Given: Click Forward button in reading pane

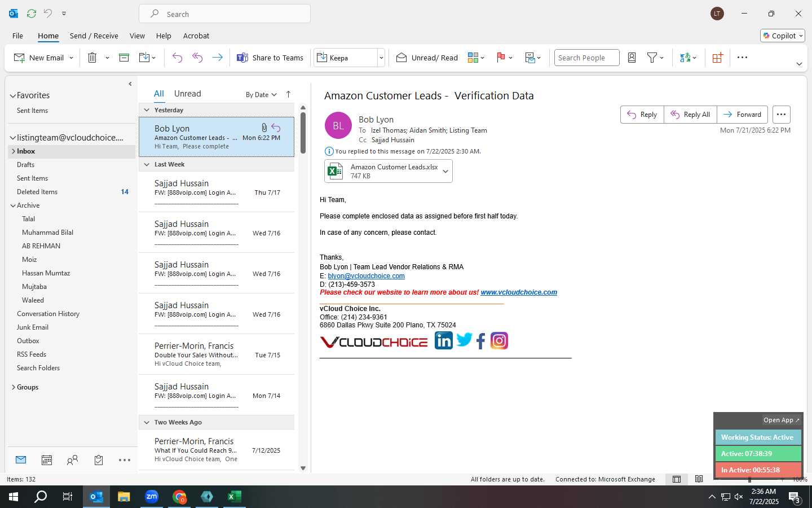Looking at the screenshot, I should tap(743, 115).
